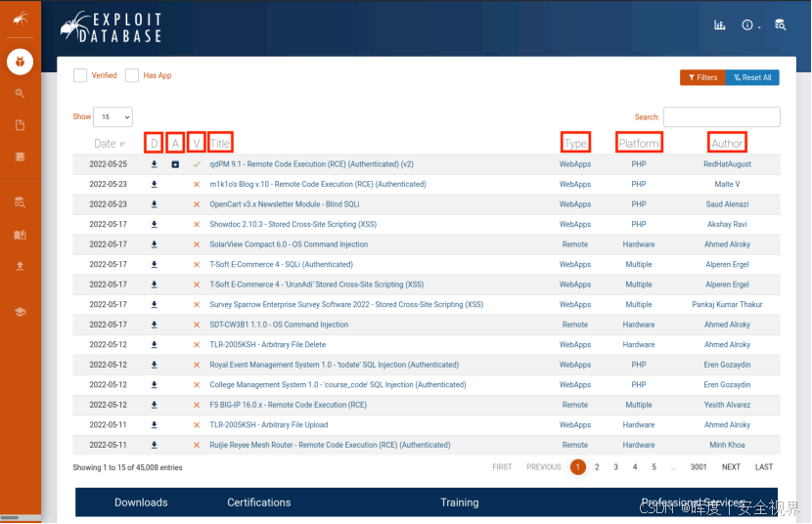Open the Downloads footer tab
The image size is (812, 524).
141,502
